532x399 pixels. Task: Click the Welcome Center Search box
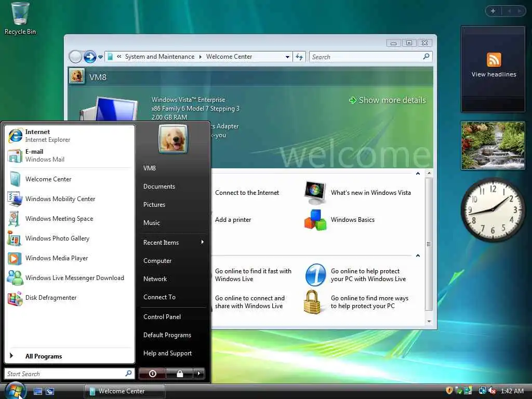370,57
